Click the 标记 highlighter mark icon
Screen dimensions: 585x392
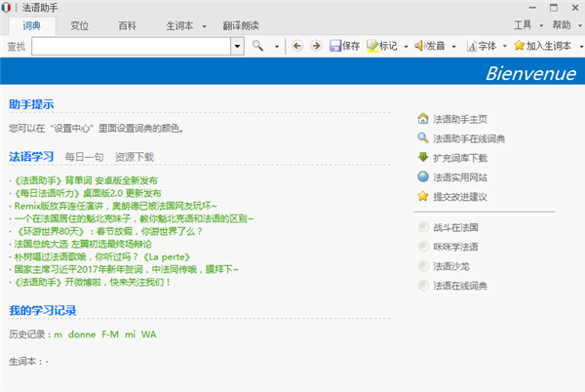(373, 46)
